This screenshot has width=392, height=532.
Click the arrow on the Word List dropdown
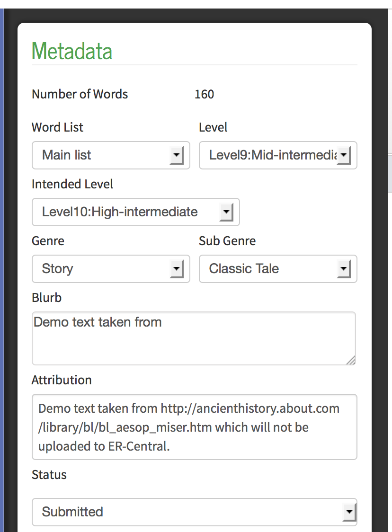click(177, 155)
